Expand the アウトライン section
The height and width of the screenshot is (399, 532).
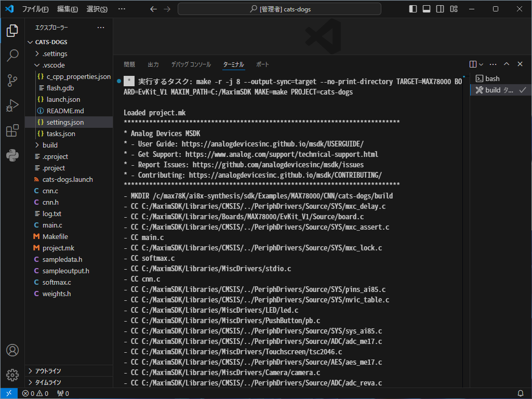click(x=48, y=371)
